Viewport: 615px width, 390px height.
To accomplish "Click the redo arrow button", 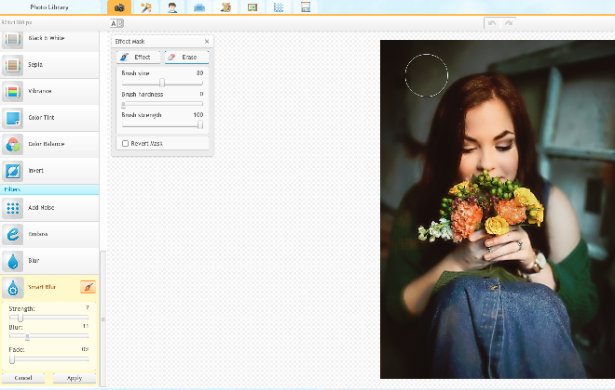I will pos(508,23).
